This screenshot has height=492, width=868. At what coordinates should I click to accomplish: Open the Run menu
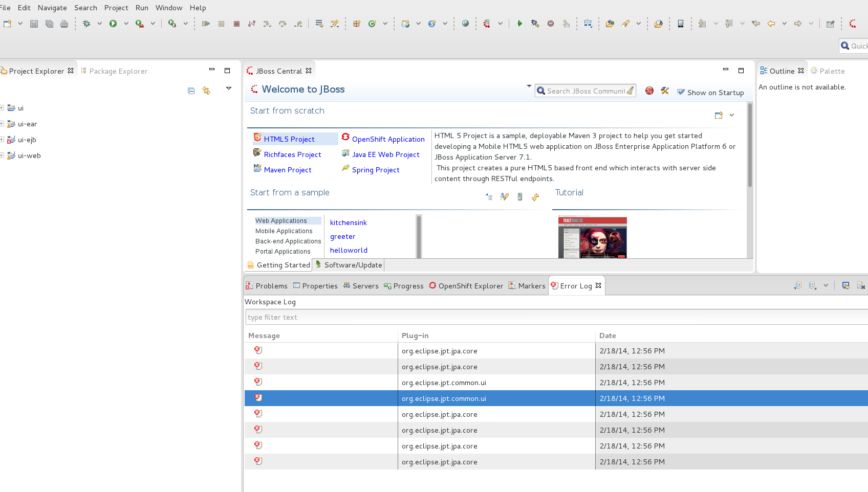click(142, 8)
